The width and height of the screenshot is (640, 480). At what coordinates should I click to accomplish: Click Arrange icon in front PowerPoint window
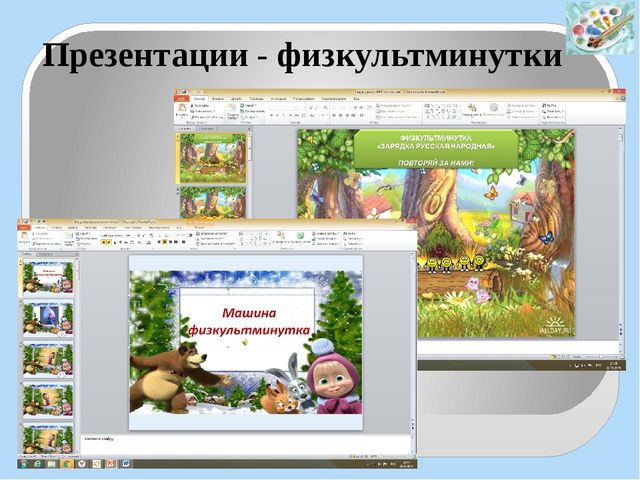point(280,238)
